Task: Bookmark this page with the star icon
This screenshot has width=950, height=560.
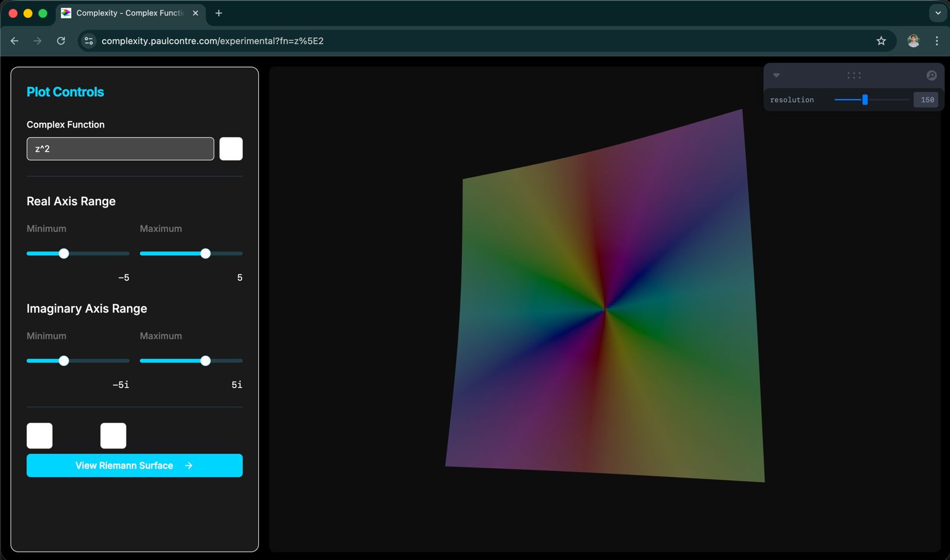Action: click(881, 41)
